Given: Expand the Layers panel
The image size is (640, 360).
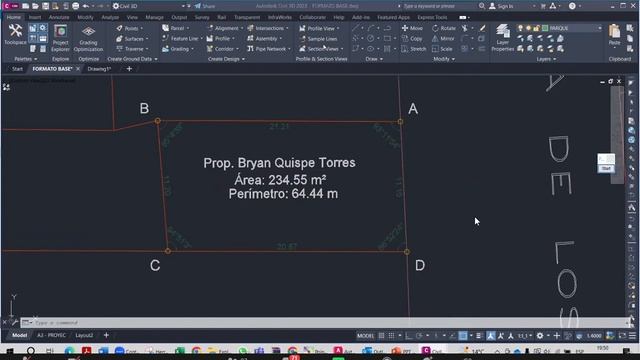Looking at the screenshot, I should [546, 59].
